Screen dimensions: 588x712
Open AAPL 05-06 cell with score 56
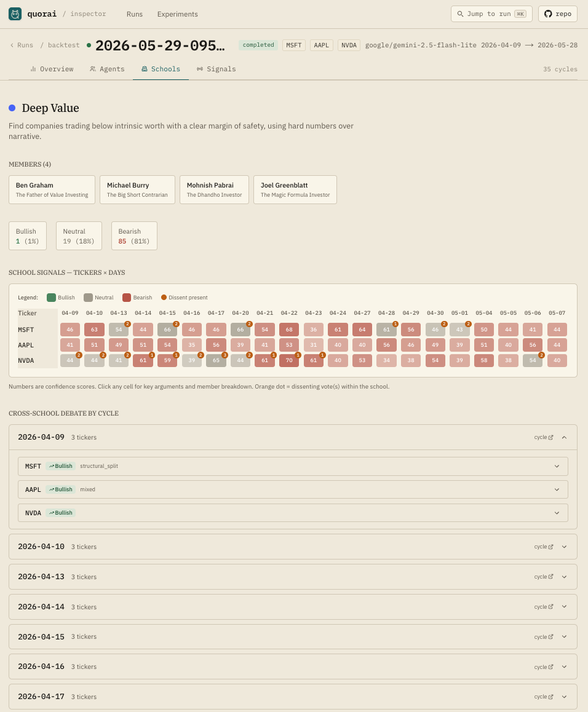click(533, 345)
